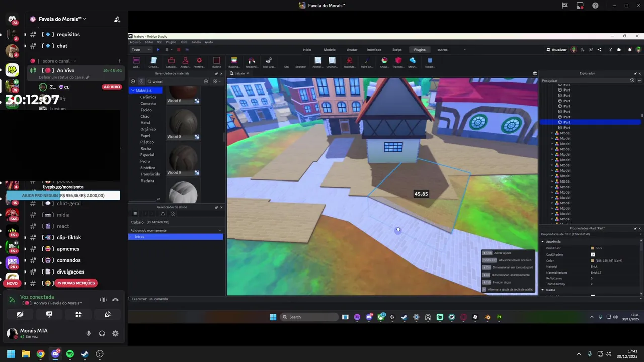
Task: Toggle noise suppression in Discord voice panel
Action: pos(103,300)
